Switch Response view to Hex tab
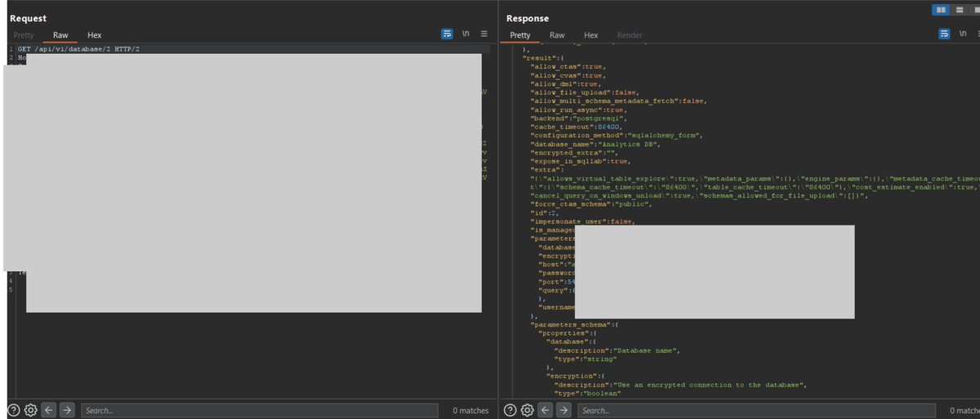This screenshot has width=980, height=419. pyautogui.click(x=591, y=35)
